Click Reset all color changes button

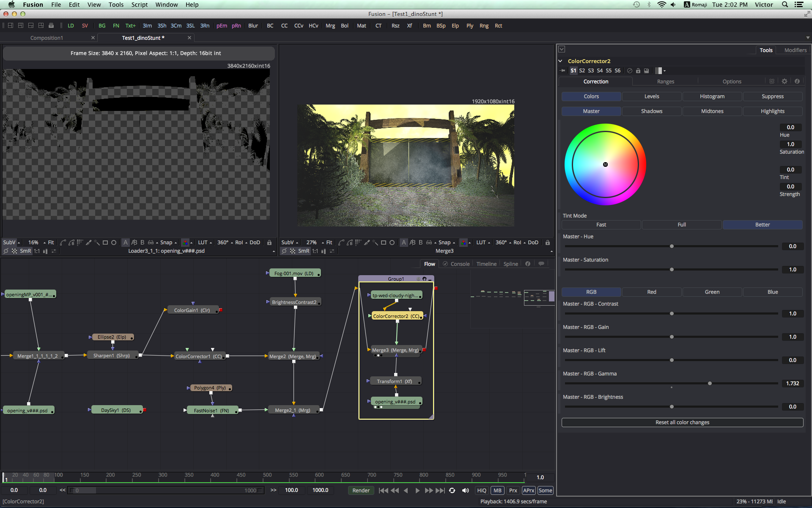pos(682,422)
